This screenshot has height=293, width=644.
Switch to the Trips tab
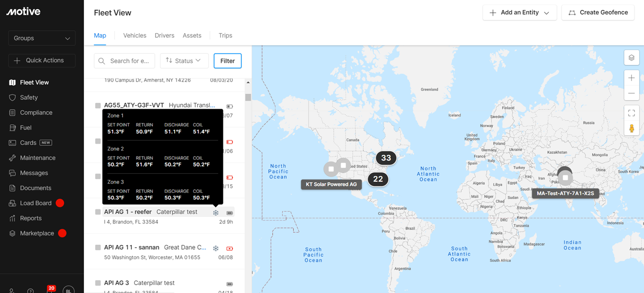[225, 35]
